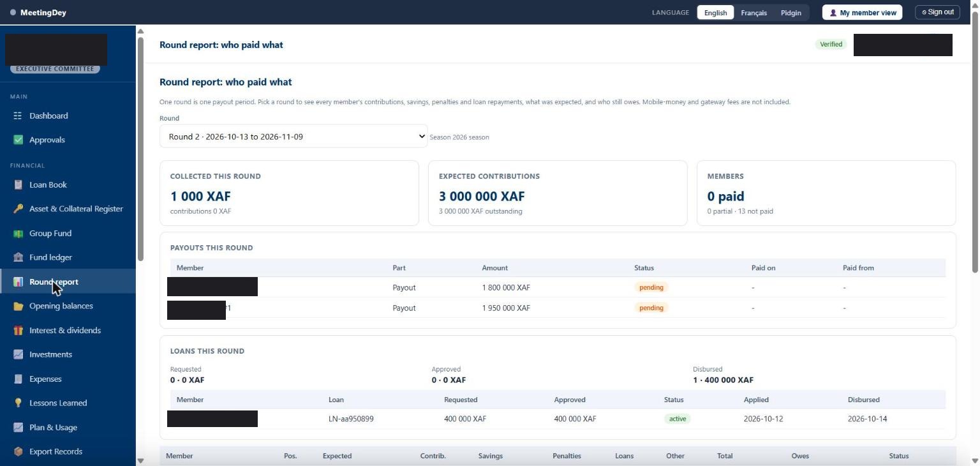Image resolution: width=980 pixels, height=466 pixels.
Task: Select the Round report sidebar item
Action: pos(68,282)
